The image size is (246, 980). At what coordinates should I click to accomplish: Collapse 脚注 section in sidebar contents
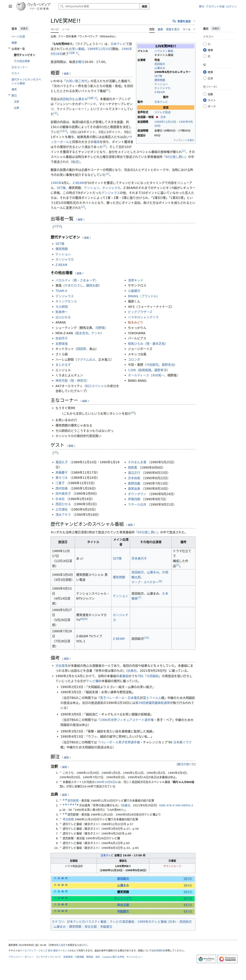(x=9, y=95)
